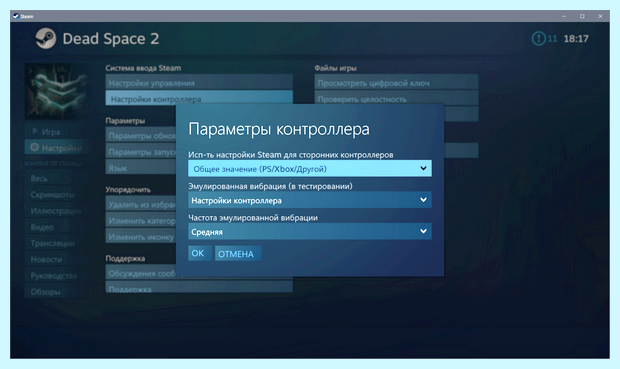
Task: Click the notification count 11
Action: (x=552, y=39)
